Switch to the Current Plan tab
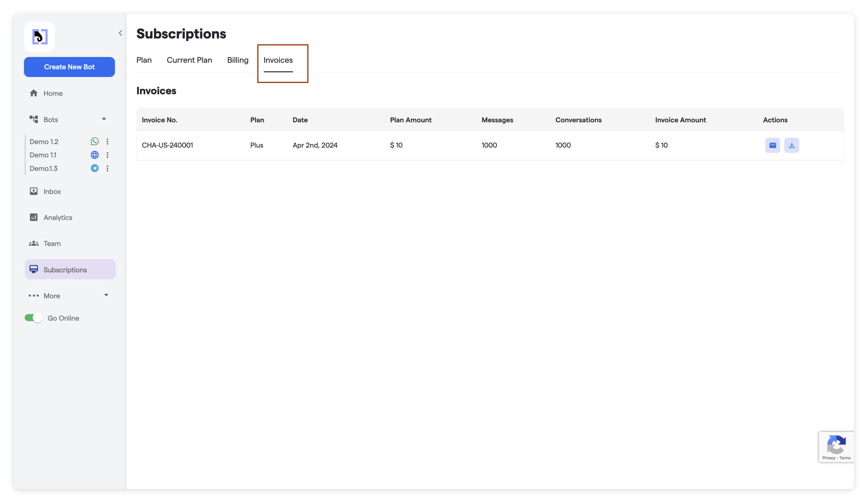 click(189, 60)
